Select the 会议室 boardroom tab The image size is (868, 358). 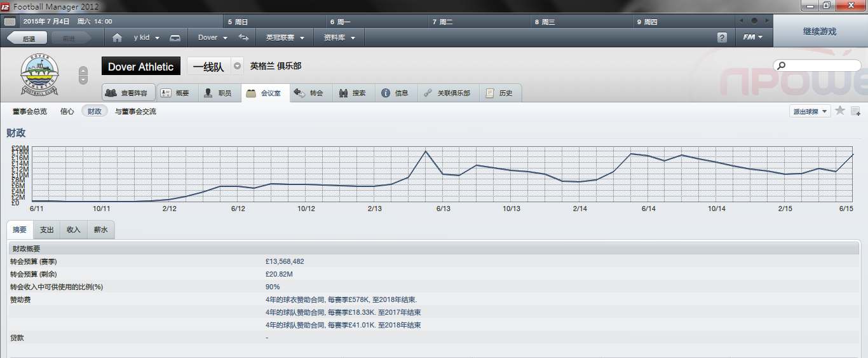coord(265,93)
